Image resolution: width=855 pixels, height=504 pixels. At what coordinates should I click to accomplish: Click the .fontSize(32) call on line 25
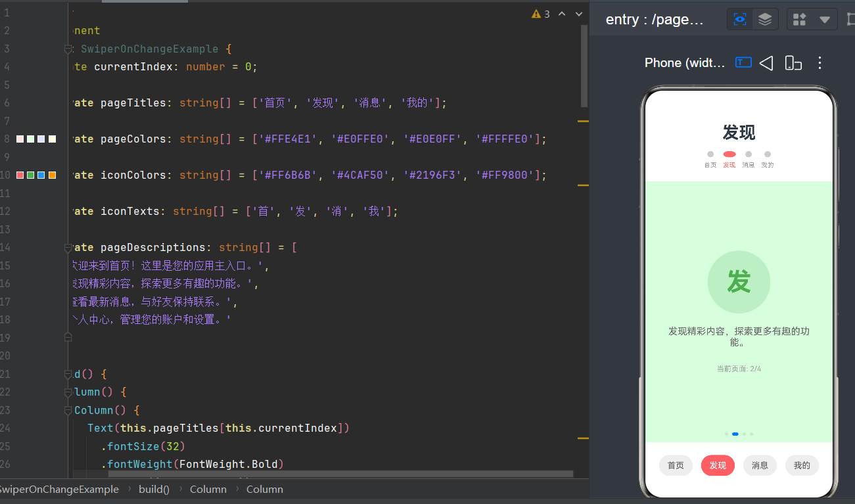(x=143, y=446)
